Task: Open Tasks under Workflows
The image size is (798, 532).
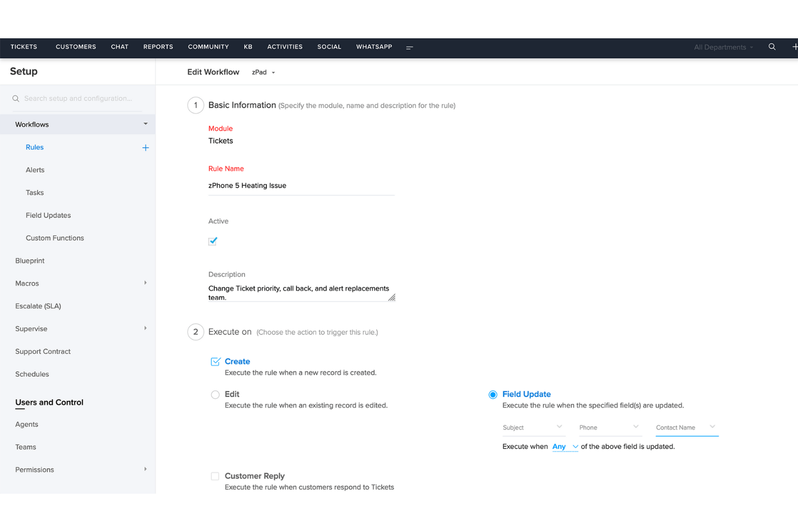Action: [x=35, y=192]
